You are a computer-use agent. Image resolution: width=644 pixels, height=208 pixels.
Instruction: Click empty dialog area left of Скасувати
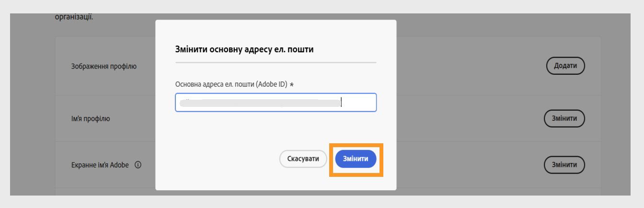(220, 159)
